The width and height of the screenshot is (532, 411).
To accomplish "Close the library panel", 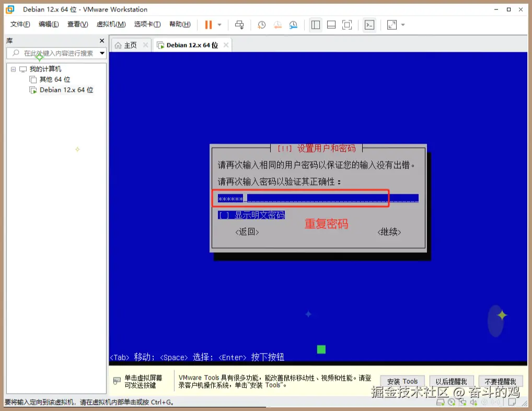I will (x=102, y=41).
